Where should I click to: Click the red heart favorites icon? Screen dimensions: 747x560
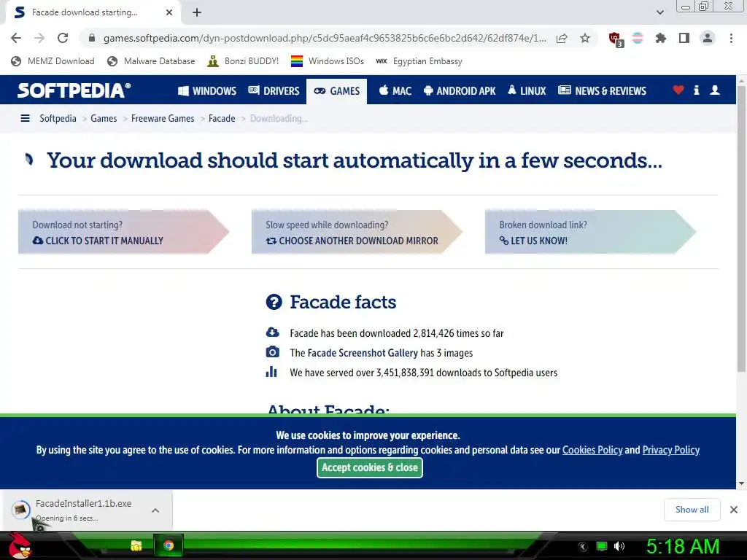678,90
